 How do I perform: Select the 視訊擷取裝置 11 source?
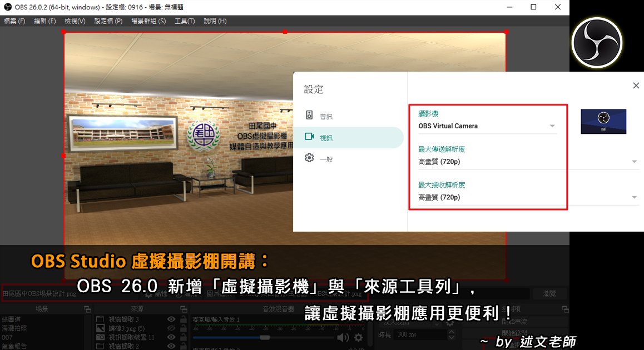131,337
